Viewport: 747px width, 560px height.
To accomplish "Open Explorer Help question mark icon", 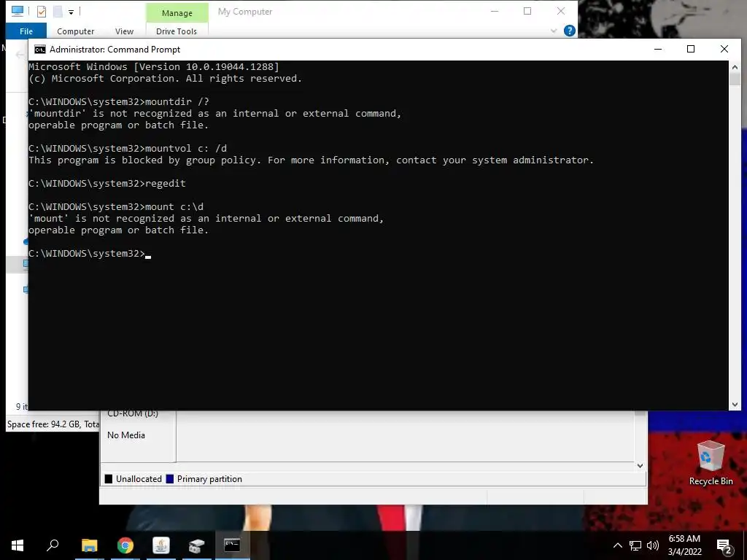I will [569, 31].
